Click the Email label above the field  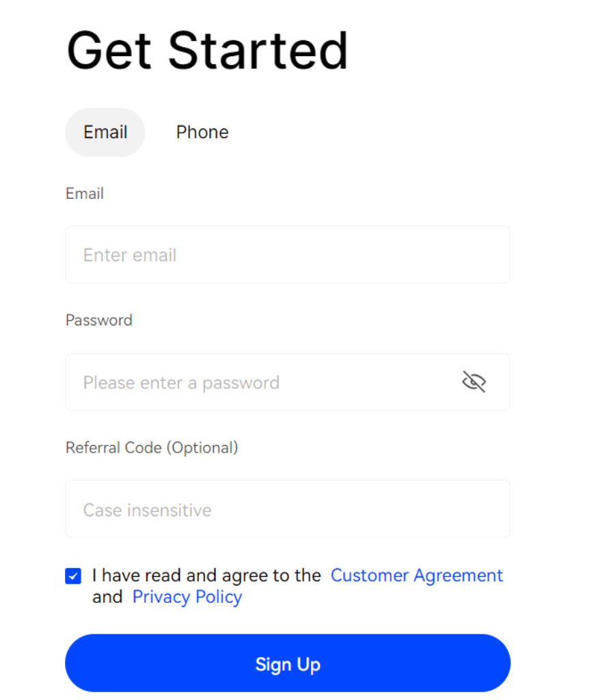(85, 193)
